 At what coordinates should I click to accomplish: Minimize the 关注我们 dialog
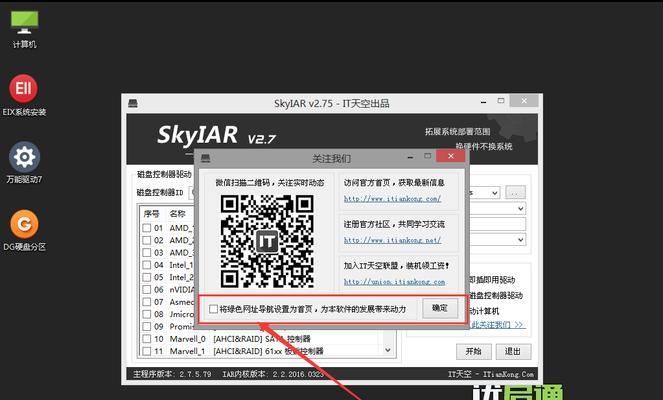point(410,157)
